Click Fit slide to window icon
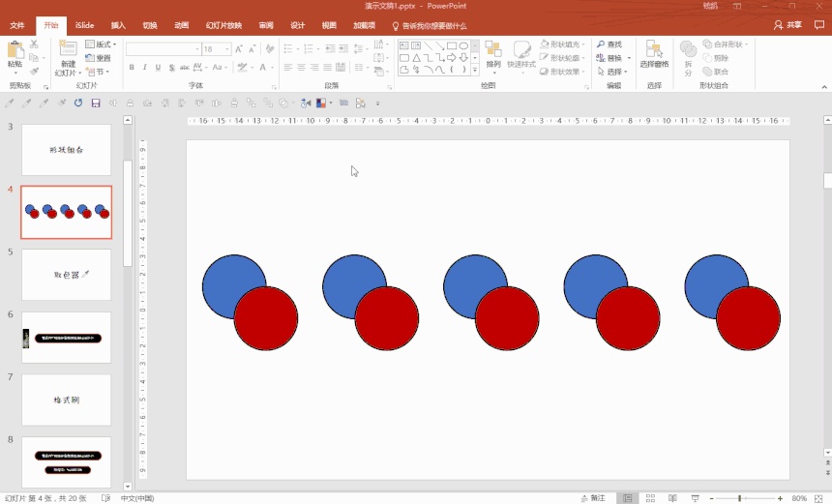The width and height of the screenshot is (832, 504). coord(820,498)
